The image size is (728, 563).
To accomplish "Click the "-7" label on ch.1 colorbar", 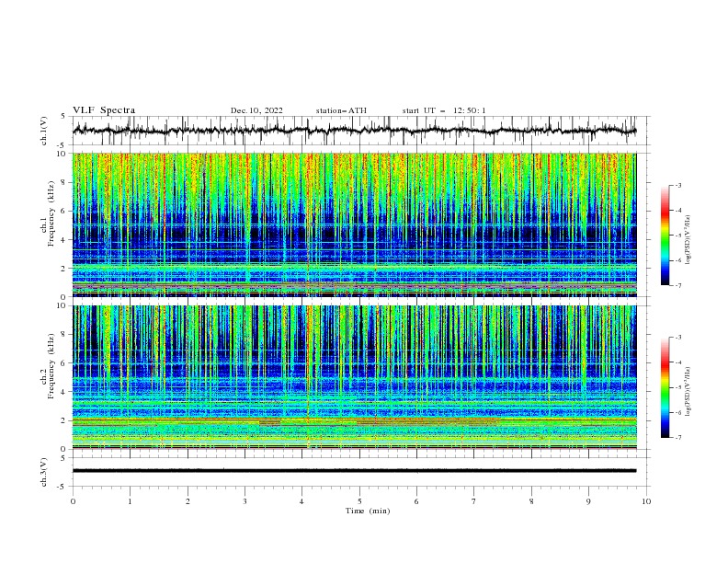I will tap(677, 285).
